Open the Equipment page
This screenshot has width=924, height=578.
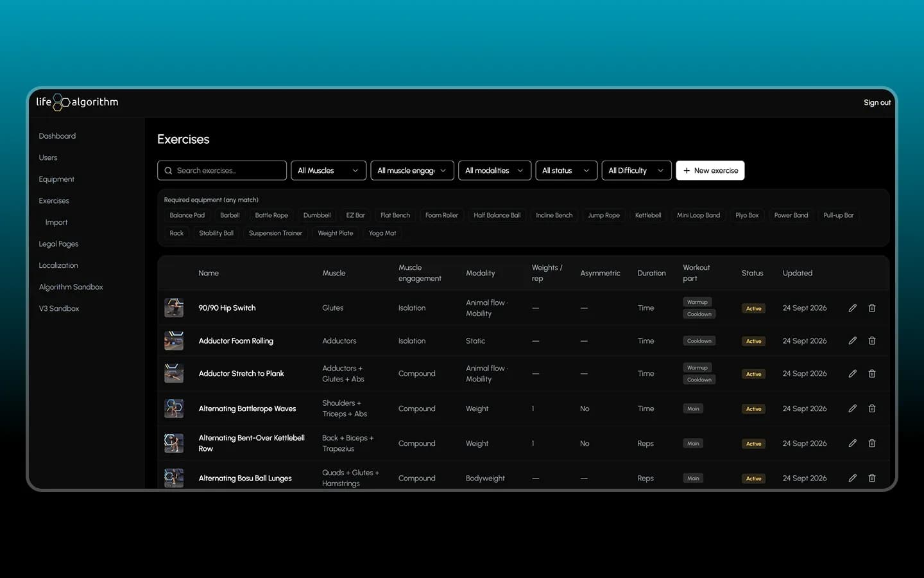coord(56,179)
